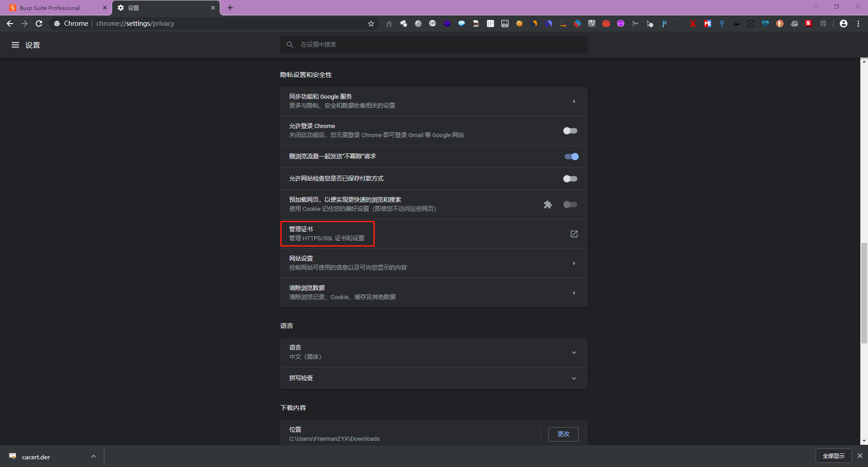868x467 pixels.
Task: Bookmark this page with the star icon
Action: [x=371, y=24]
